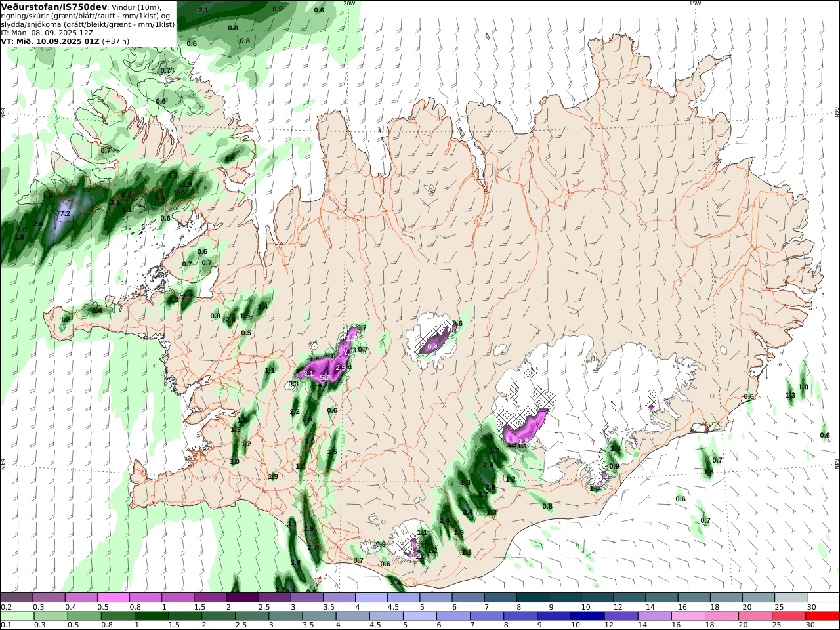Screen dimensions: 840x630
Task: Click the '7.2' precipitation value off the Westfjords
Action: point(65,214)
